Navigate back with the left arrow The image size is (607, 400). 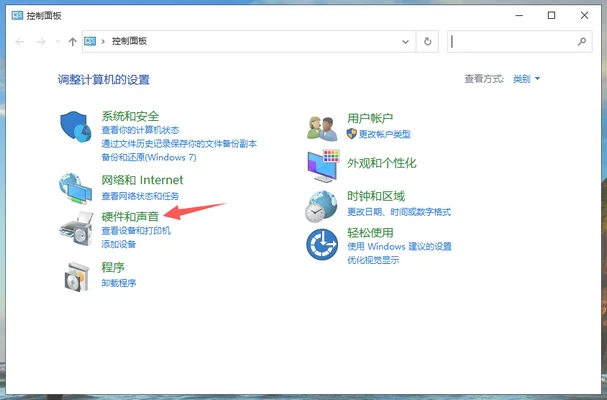(x=20, y=41)
